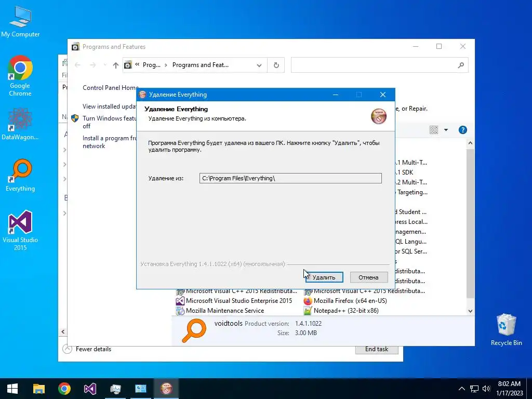Open Control Panel Home link

click(110, 87)
